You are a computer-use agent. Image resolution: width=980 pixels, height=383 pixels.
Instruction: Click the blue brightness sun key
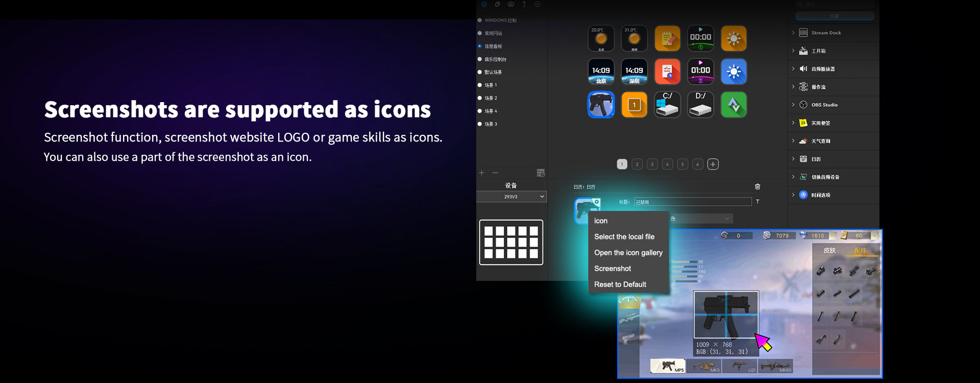pyautogui.click(x=733, y=71)
